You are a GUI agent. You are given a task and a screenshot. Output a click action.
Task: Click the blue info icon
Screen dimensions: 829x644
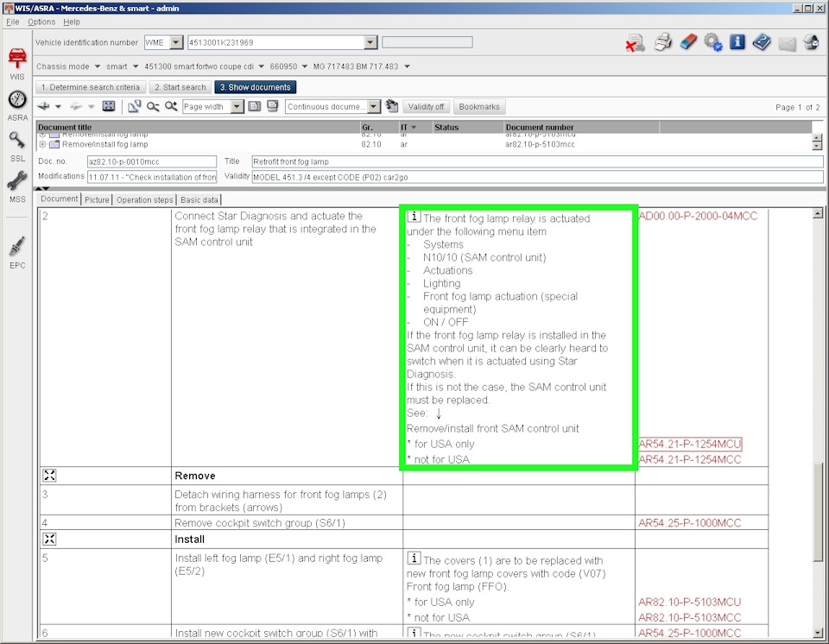(737, 42)
